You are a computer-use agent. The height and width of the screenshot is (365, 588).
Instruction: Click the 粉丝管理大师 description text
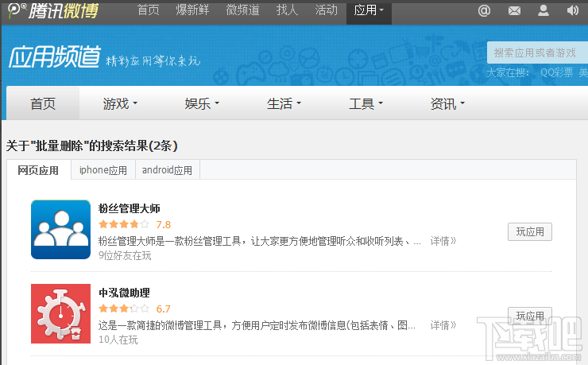point(260,241)
